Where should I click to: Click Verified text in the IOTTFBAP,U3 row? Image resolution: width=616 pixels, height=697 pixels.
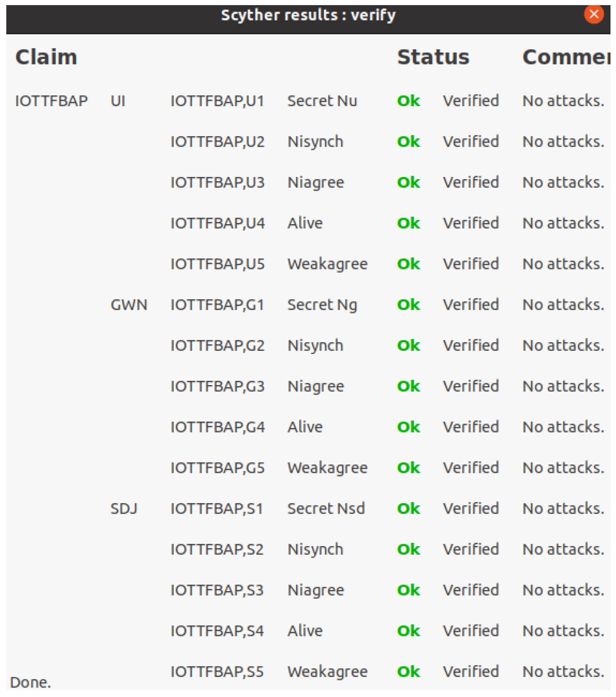click(471, 183)
